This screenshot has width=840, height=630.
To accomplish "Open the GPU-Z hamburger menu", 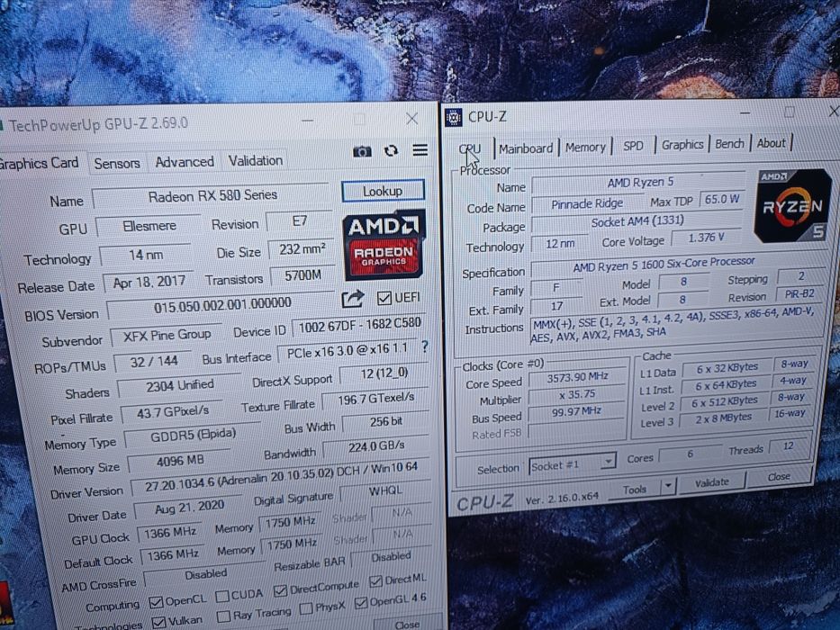I will coord(420,150).
